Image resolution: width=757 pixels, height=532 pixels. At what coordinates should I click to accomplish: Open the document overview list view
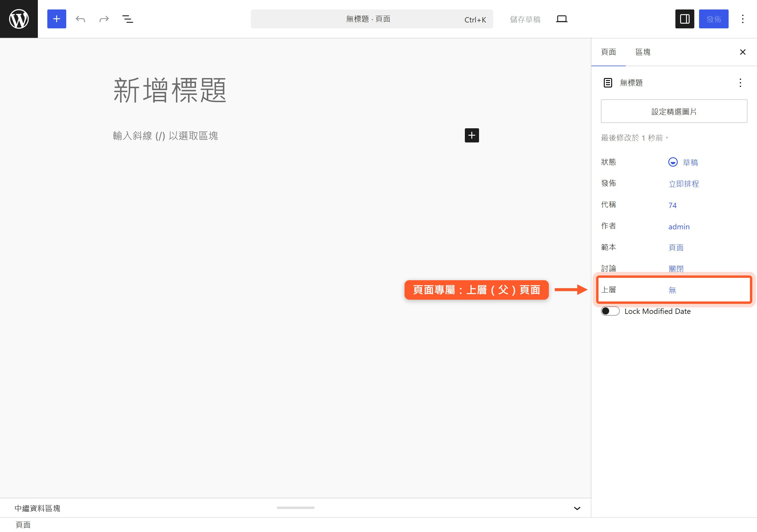click(x=128, y=19)
